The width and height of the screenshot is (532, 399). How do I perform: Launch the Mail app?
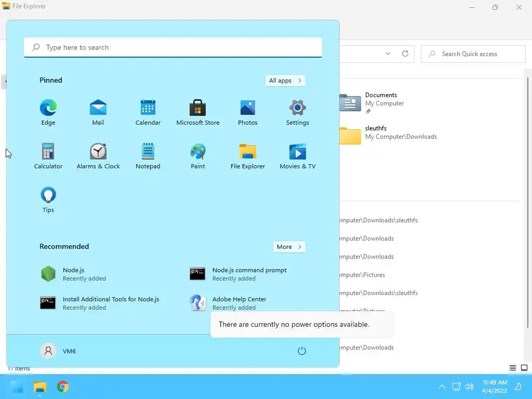point(98,112)
